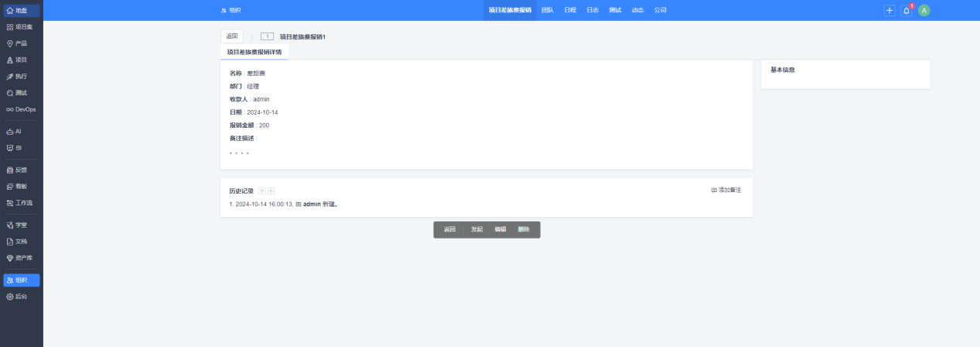Switch to the 日志 top menu
The width and height of the screenshot is (980, 347).
tap(592, 10)
